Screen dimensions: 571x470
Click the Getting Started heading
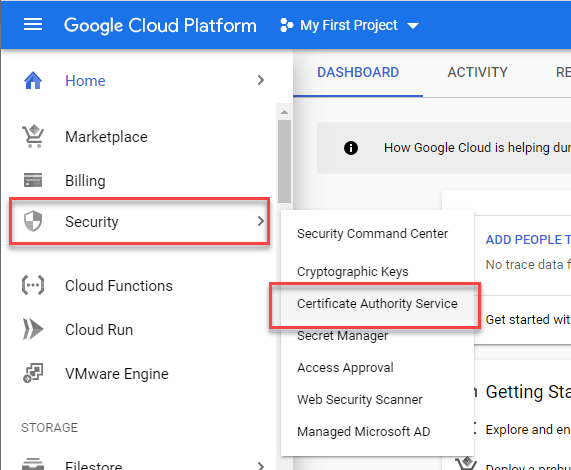528,392
